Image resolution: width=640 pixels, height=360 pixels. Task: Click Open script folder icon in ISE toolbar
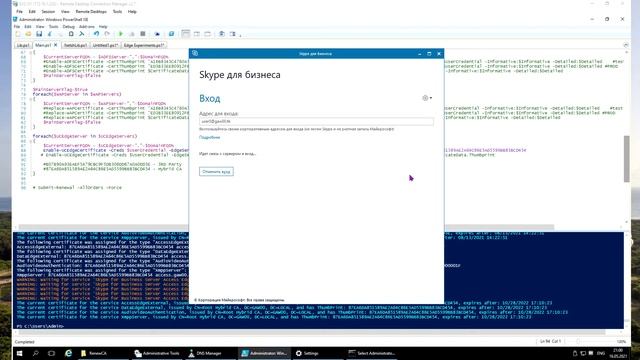point(28,34)
